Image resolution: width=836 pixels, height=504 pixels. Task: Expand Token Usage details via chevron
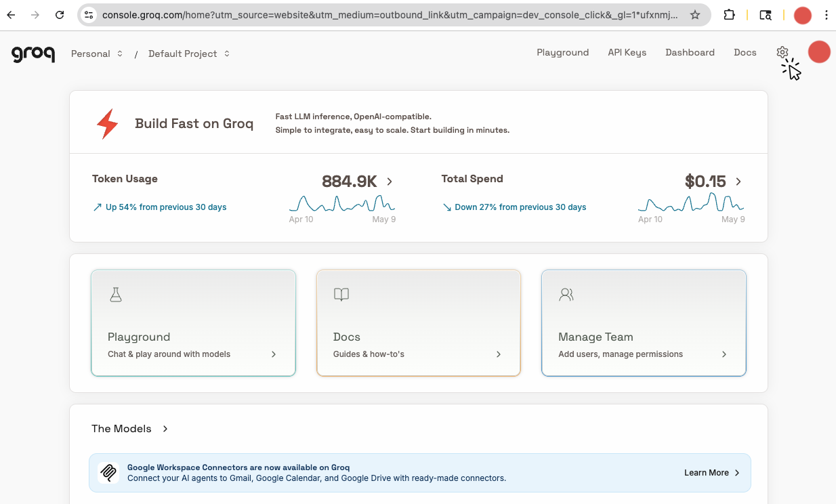click(x=390, y=182)
